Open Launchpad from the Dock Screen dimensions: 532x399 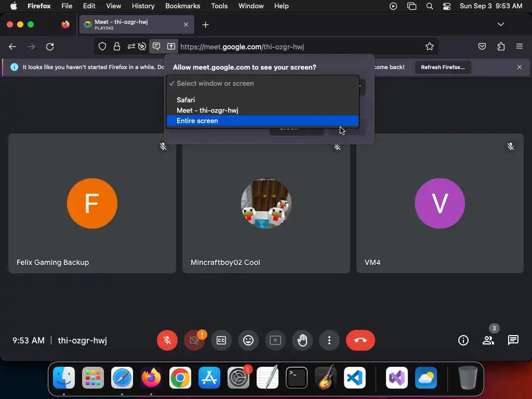click(93, 378)
